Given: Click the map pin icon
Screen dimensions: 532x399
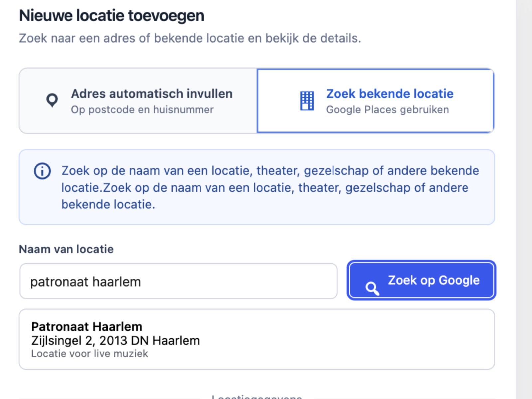Looking at the screenshot, I should tap(52, 100).
